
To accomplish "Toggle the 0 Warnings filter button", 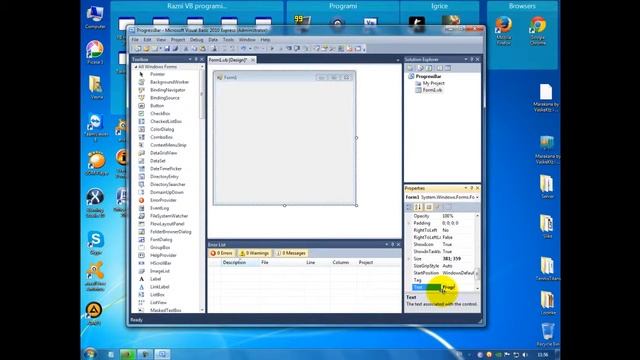I will tap(254, 253).
